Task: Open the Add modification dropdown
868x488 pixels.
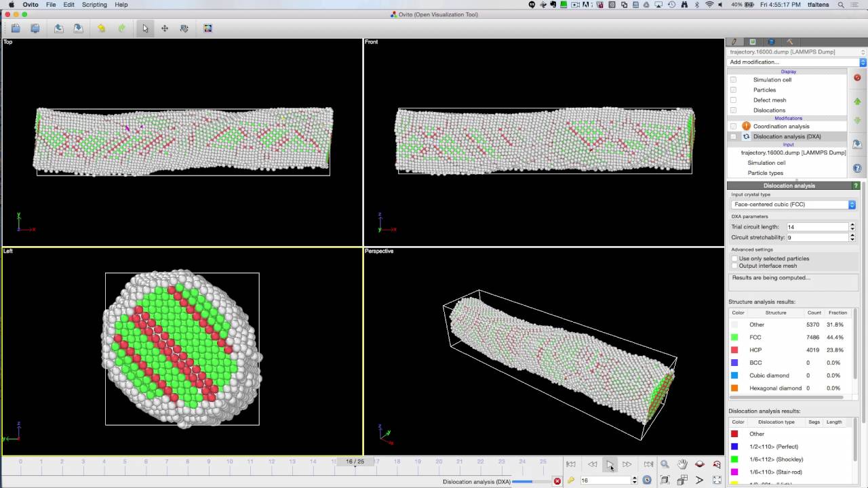Action: click(x=797, y=62)
